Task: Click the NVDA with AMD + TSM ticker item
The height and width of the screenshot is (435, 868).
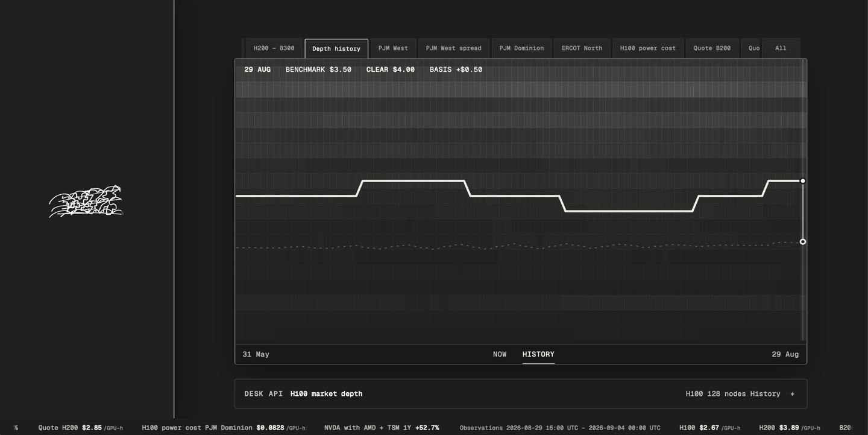Action: point(382,428)
